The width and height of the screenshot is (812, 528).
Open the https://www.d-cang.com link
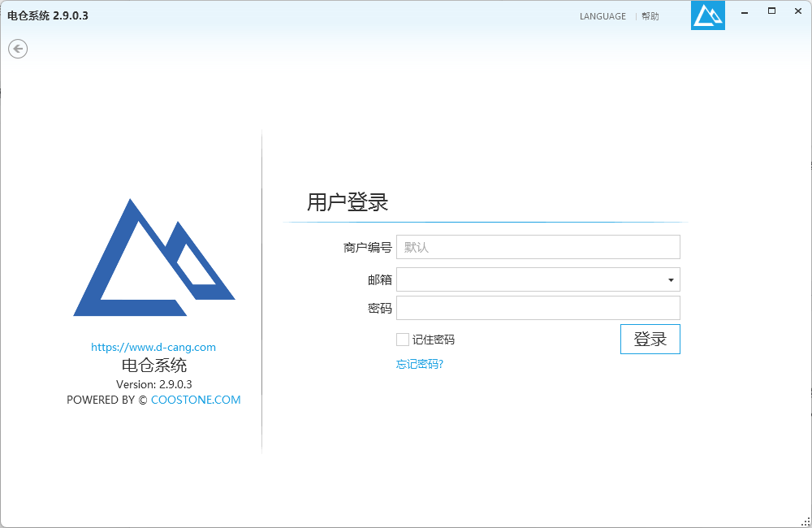tap(153, 347)
